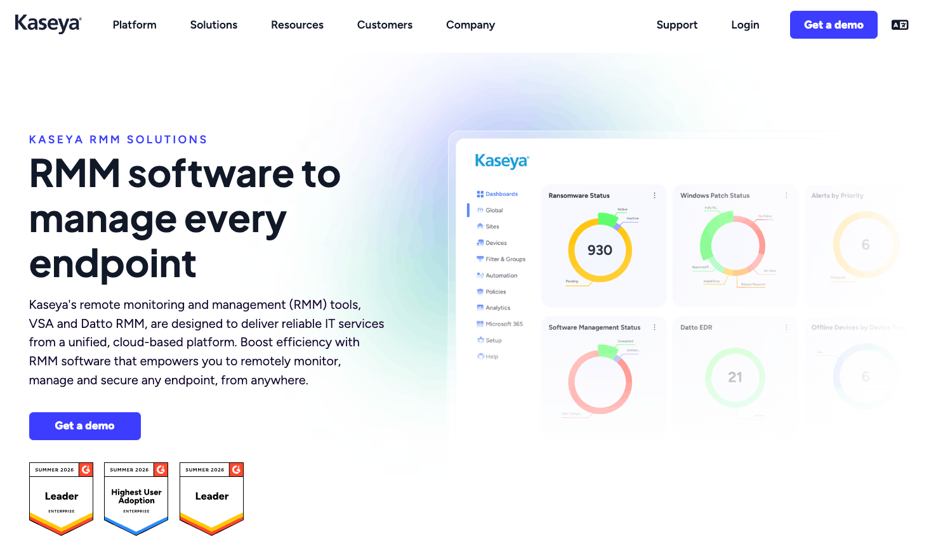
Task: Open Windows Patch Status card options menu
Action: tap(786, 195)
